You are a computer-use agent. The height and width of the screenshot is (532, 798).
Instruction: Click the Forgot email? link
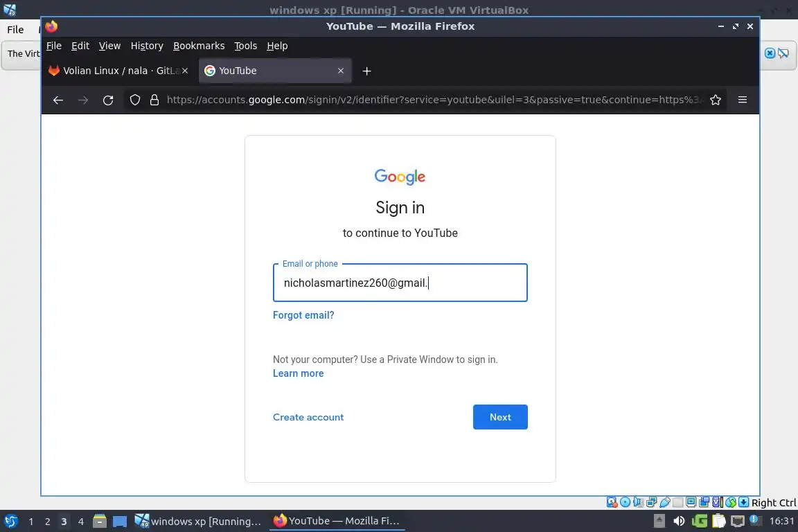coord(303,315)
